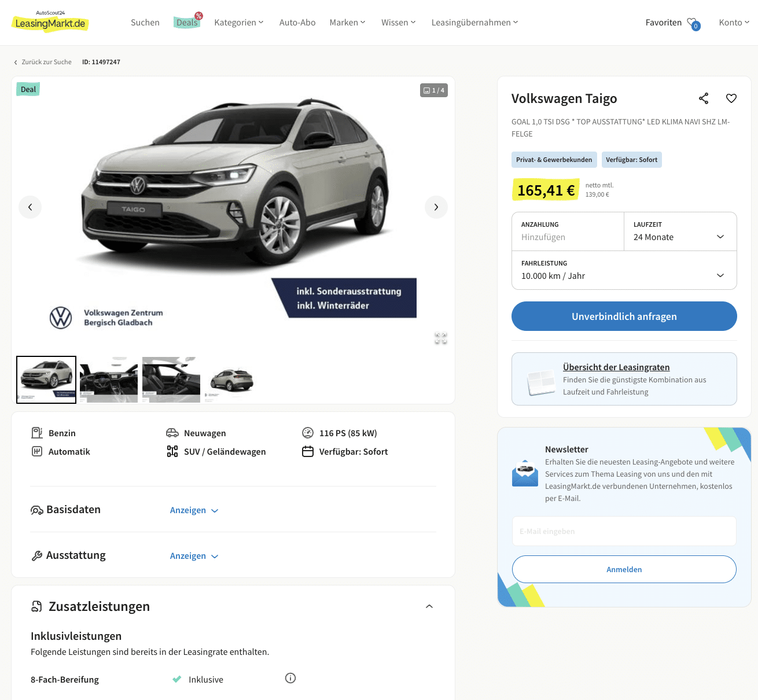Click the favorites heart icon in header
The width and height of the screenshot is (758, 700).
[693, 23]
